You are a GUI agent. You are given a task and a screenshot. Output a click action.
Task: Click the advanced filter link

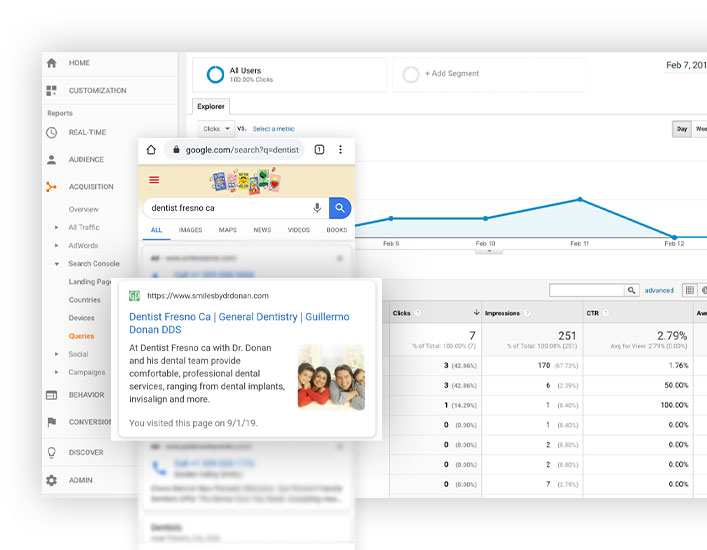pos(659,290)
